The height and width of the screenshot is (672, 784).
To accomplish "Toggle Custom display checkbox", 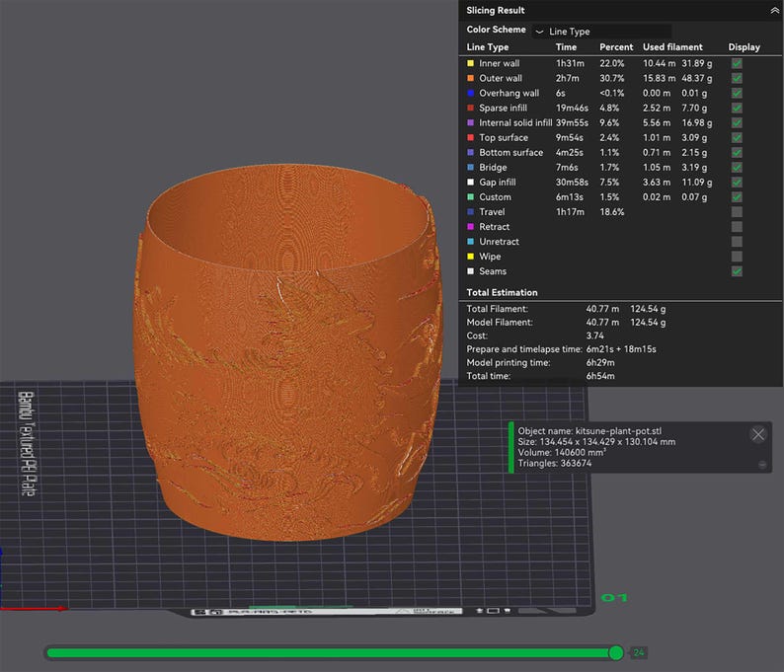I will click(737, 196).
